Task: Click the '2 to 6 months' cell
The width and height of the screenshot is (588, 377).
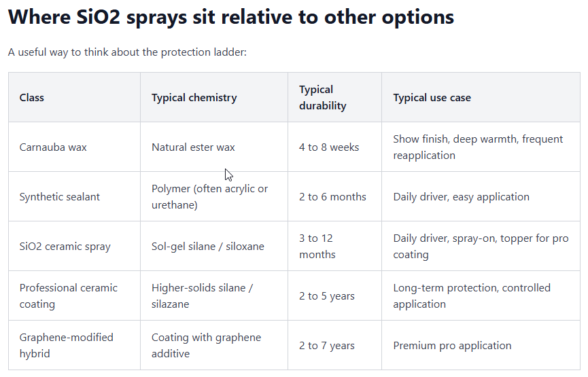Action: pos(335,197)
